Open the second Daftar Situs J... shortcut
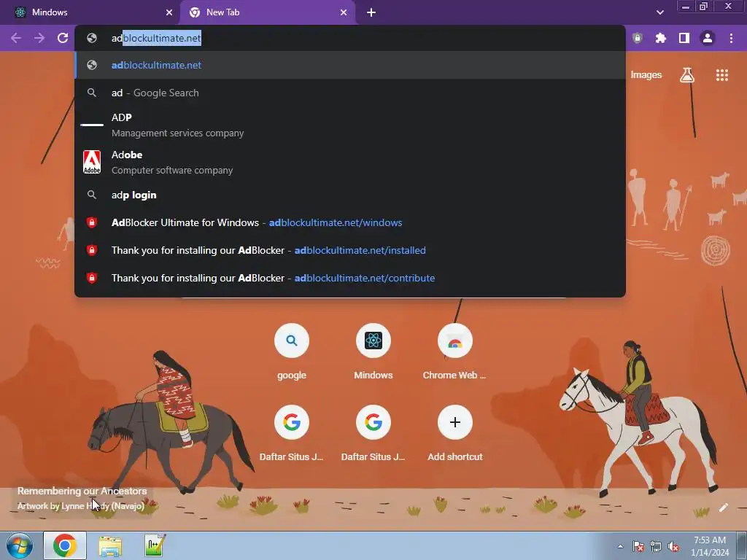The image size is (747, 560). click(x=373, y=432)
